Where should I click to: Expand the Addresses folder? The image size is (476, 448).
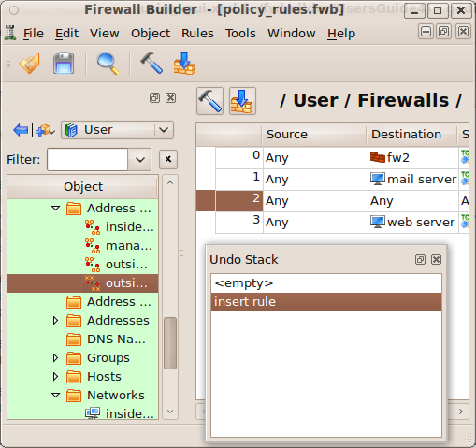55,321
